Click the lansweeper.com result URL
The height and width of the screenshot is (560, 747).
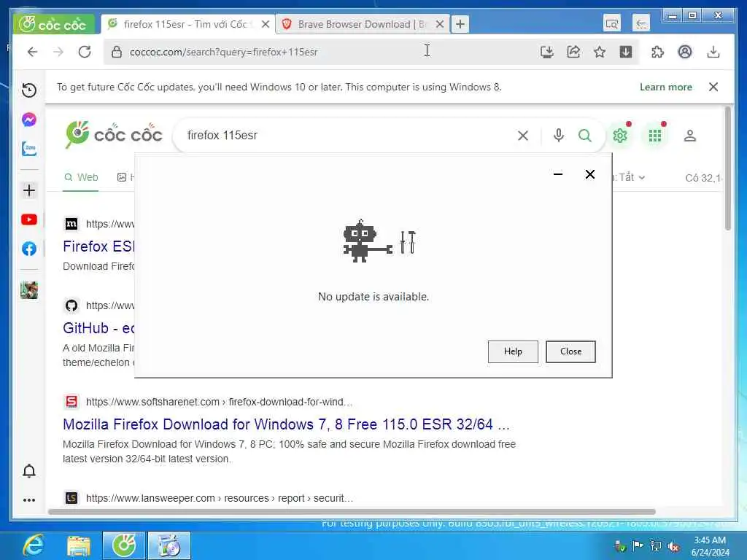coord(219,498)
